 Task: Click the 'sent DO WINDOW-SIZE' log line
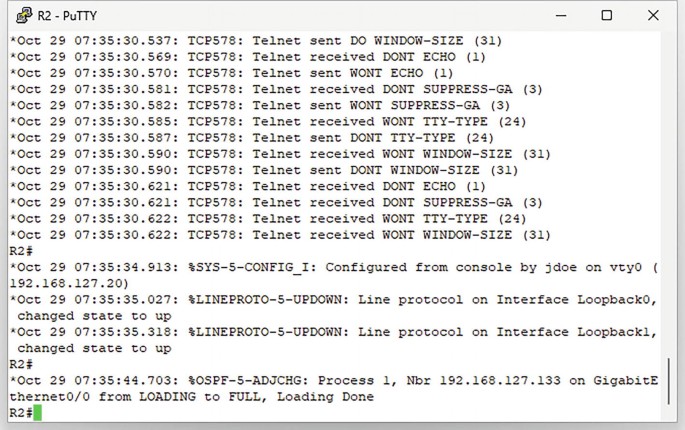[x=256, y=41]
